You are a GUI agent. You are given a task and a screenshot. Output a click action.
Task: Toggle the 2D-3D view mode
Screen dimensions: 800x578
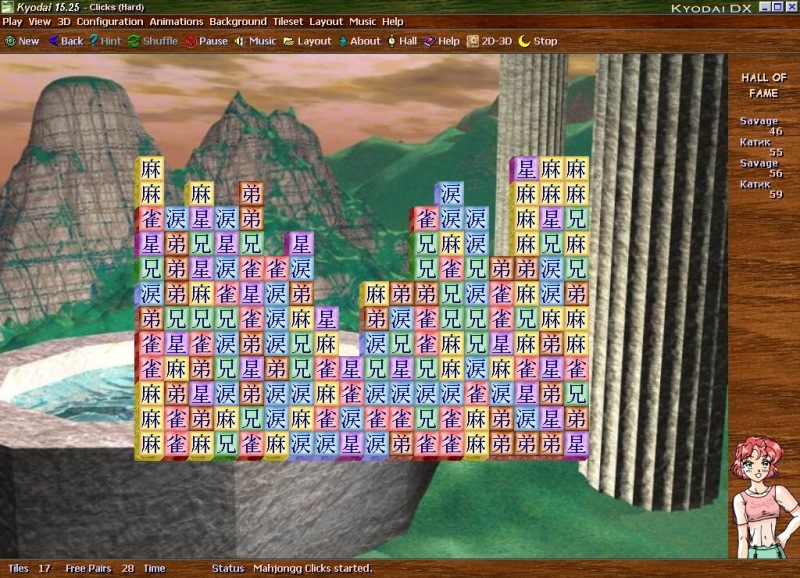coord(490,41)
